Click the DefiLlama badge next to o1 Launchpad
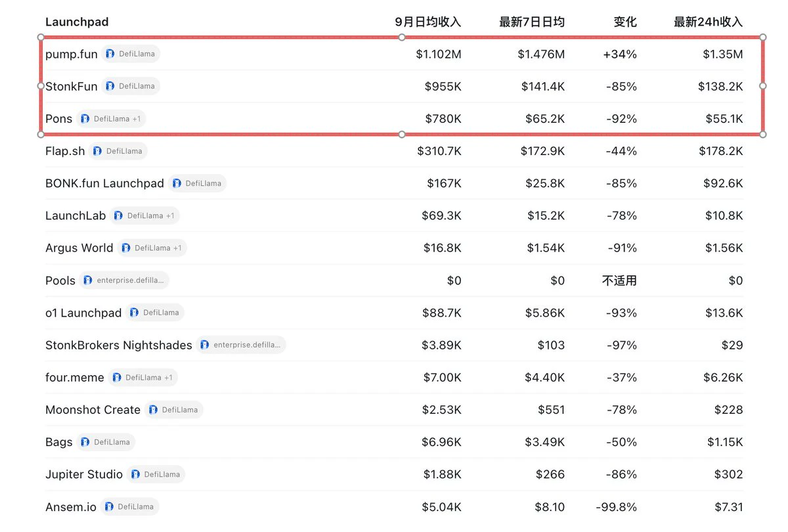The image size is (788, 532). point(155,313)
